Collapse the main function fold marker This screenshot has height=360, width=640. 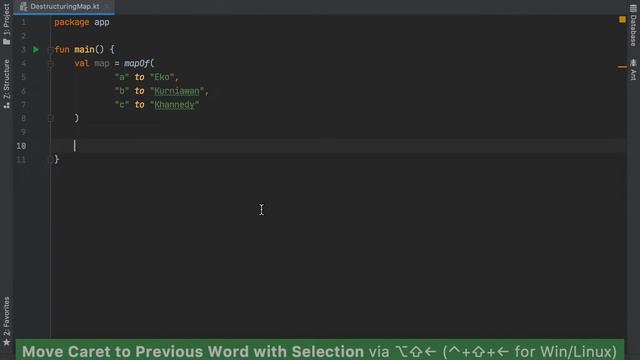click(x=51, y=50)
